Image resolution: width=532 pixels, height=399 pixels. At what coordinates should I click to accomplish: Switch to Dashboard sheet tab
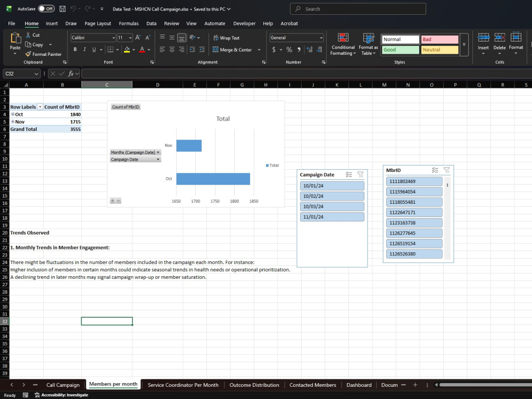(x=359, y=385)
